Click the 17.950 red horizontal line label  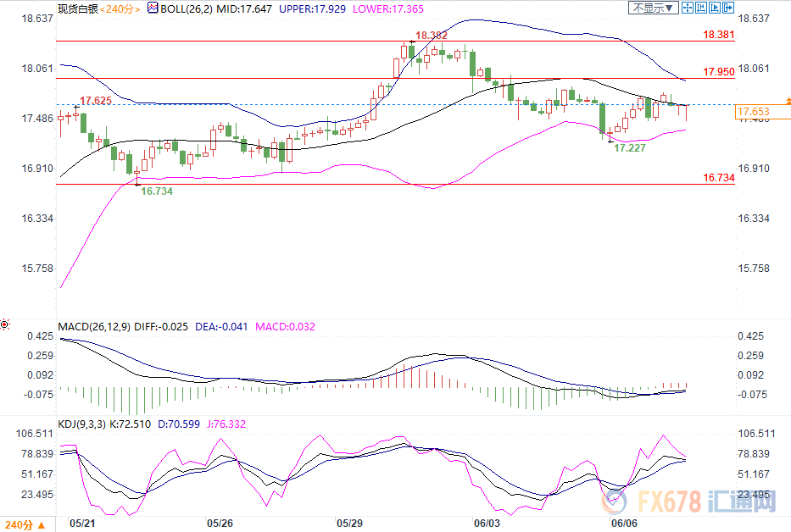pos(717,73)
